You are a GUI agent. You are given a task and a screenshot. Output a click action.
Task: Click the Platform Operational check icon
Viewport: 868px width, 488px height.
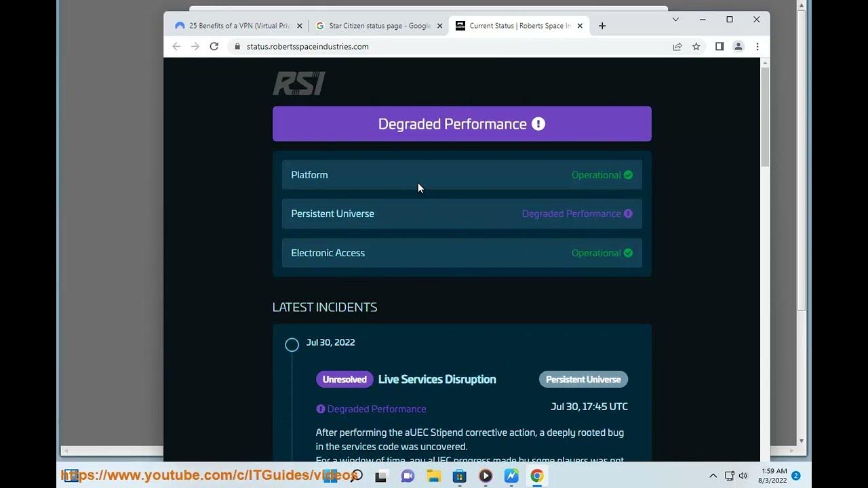pos(628,175)
